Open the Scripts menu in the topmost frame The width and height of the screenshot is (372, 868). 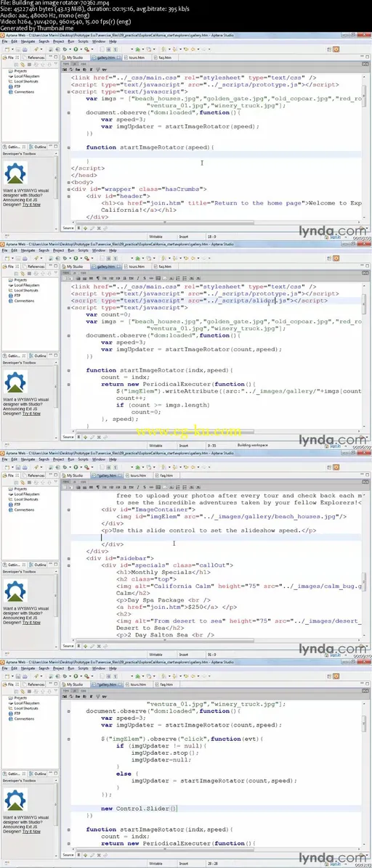pyautogui.click(x=83, y=41)
